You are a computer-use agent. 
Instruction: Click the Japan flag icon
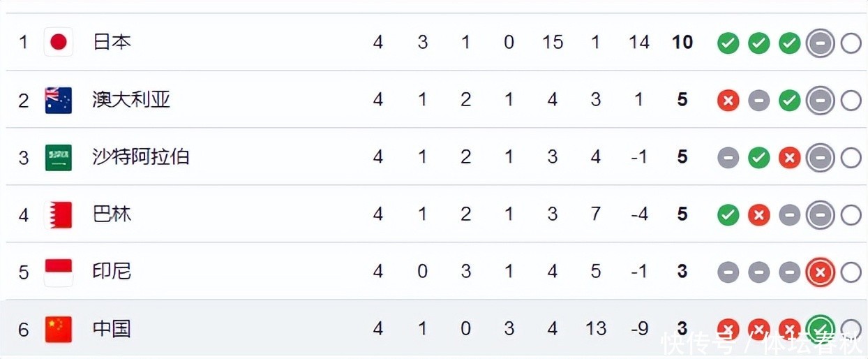59,43
